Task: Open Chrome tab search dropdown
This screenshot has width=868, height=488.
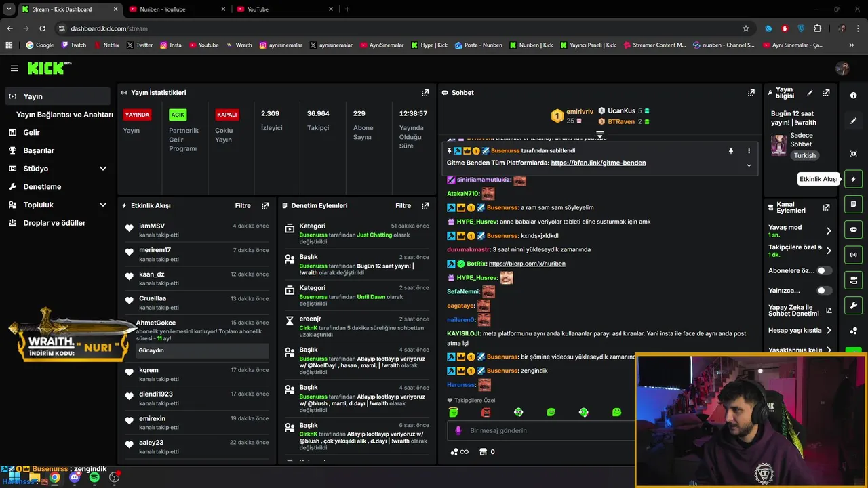Action: (x=9, y=9)
